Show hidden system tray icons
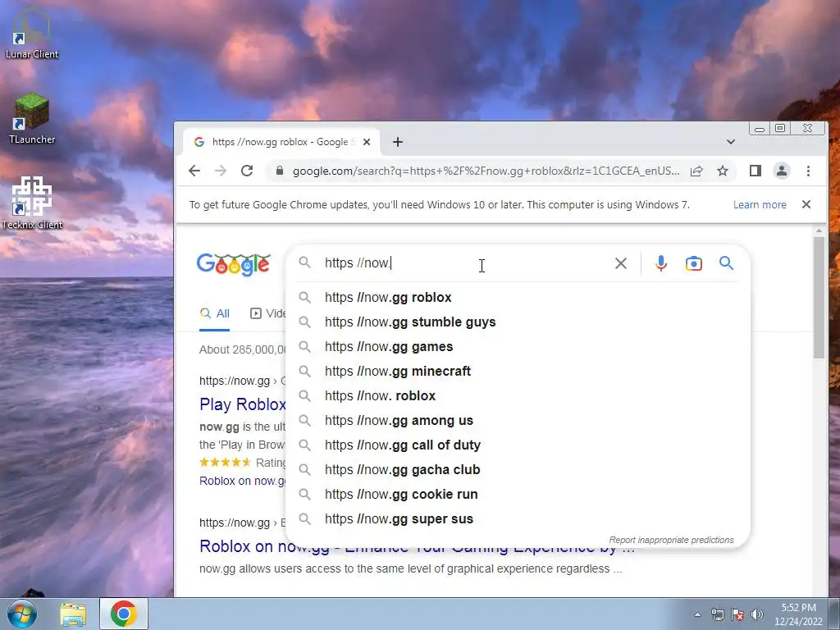The height and width of the screenshot is (630, 840). point(697,614)
